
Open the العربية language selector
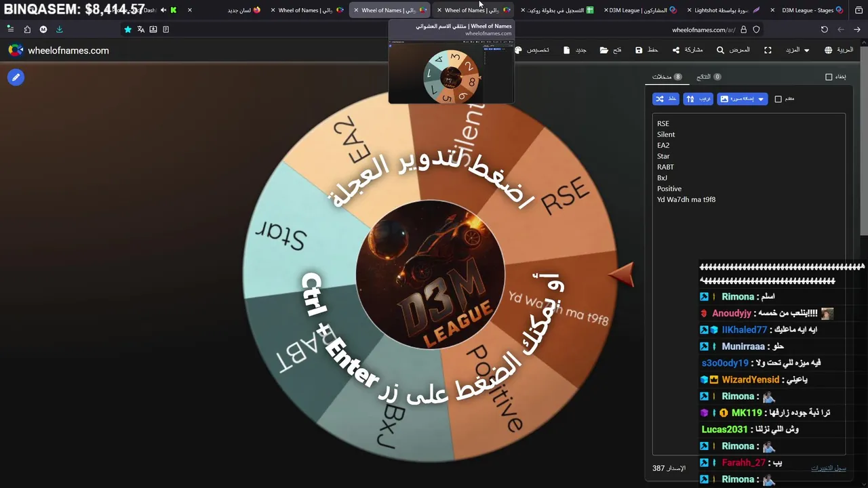[x=839, y=50]
